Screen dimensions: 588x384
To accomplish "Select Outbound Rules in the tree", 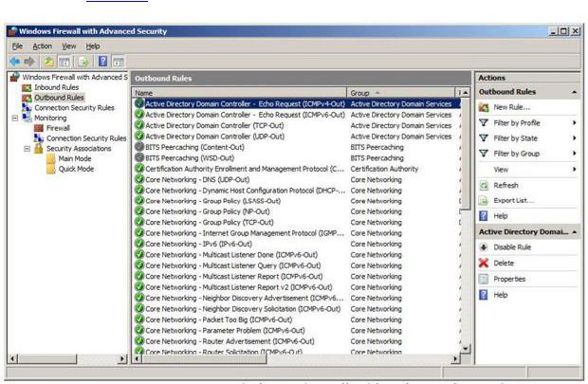I will 59,98.
